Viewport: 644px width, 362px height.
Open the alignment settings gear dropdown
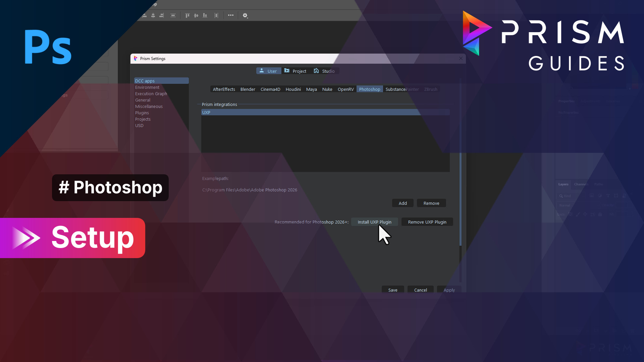(245, 15)
